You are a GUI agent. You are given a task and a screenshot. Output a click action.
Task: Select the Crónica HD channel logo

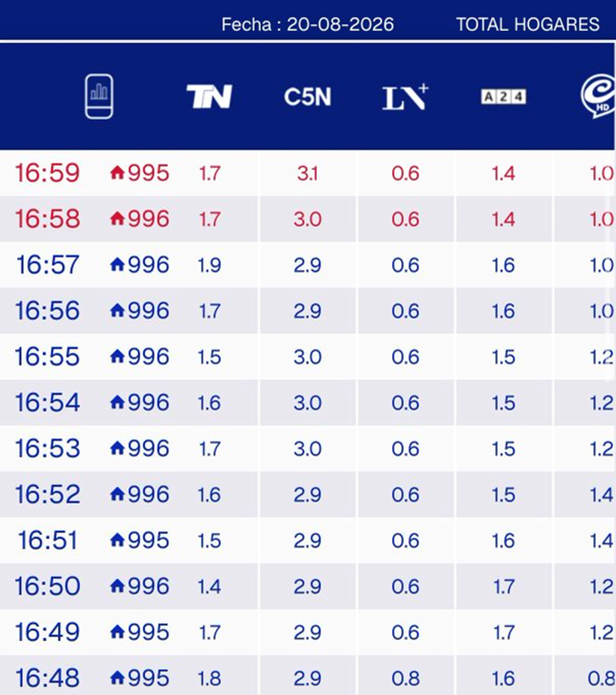point(598,96)
